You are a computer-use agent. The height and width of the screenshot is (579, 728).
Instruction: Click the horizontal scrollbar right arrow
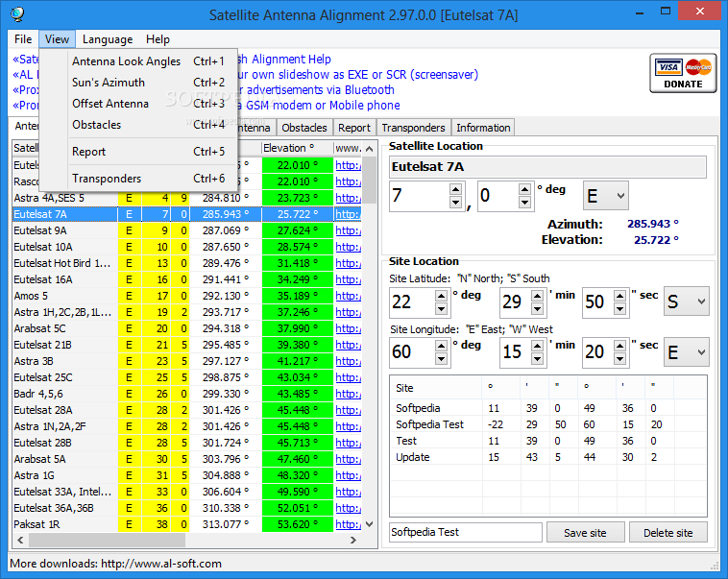(x=353, y=540)
